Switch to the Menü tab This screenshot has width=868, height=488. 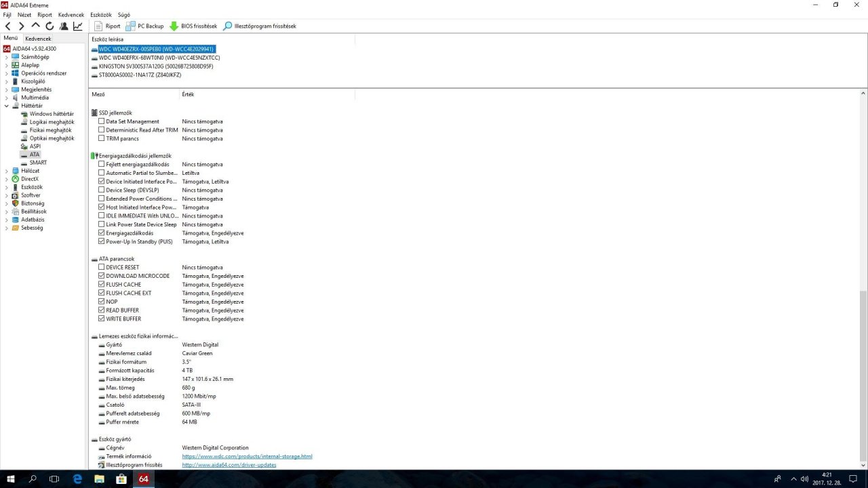click(x=11, y=38)
